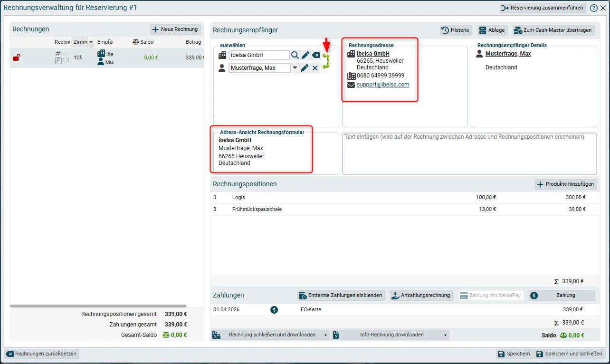The width and height of the screenshot is (610, 364).
Task: Open the help question mark icon
Action: (594, 8)
